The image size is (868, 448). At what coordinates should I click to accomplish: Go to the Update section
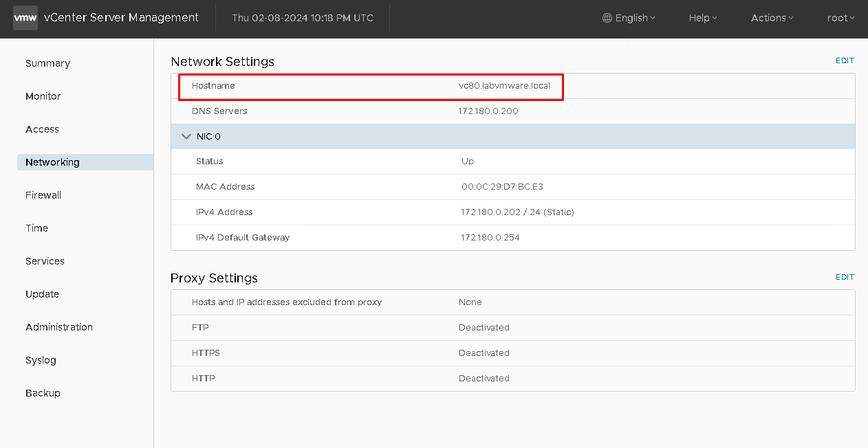point(43,294)
